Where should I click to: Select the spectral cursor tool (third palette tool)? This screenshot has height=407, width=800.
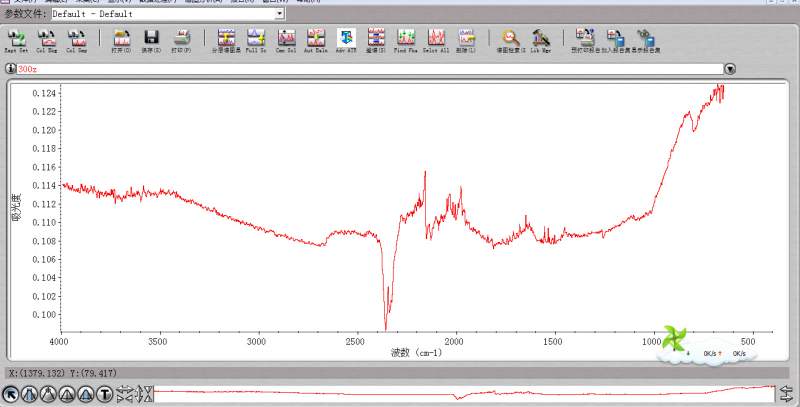click(48, 394)
